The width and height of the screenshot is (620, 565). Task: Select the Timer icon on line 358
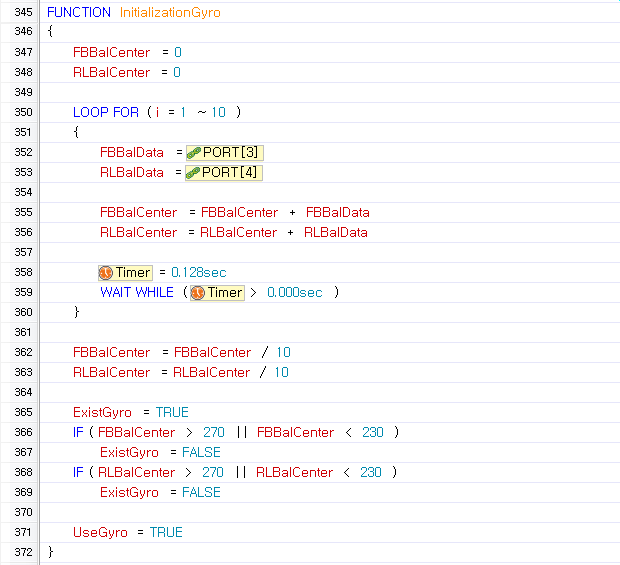[106, 272]
